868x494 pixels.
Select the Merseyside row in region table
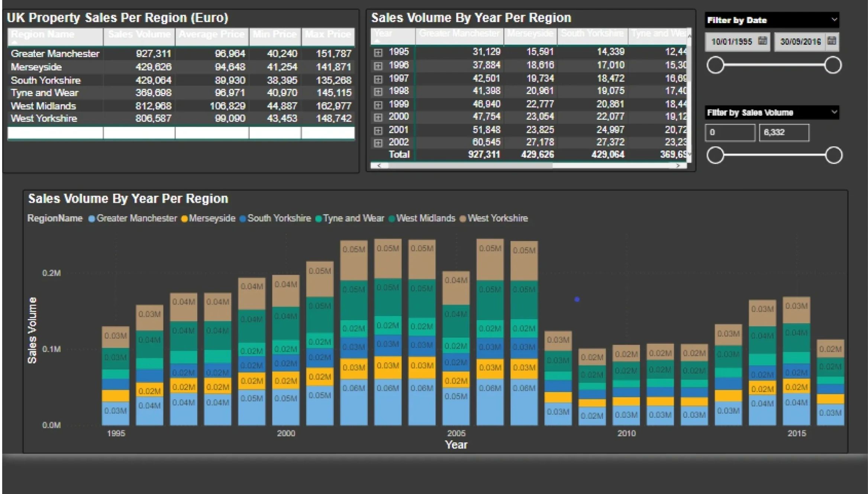181,67
